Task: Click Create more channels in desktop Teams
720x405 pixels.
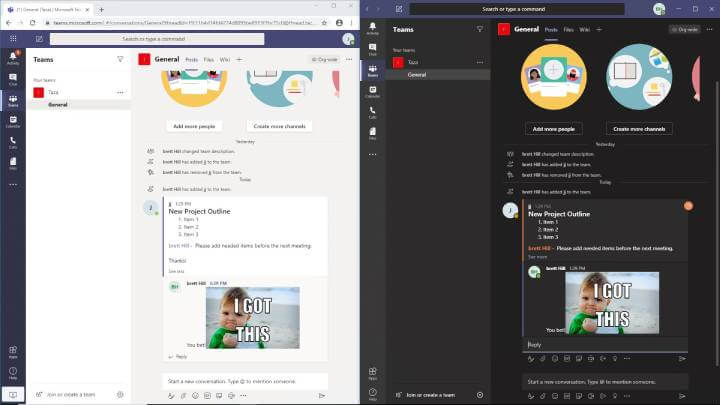Action: [x=639, y=129]
